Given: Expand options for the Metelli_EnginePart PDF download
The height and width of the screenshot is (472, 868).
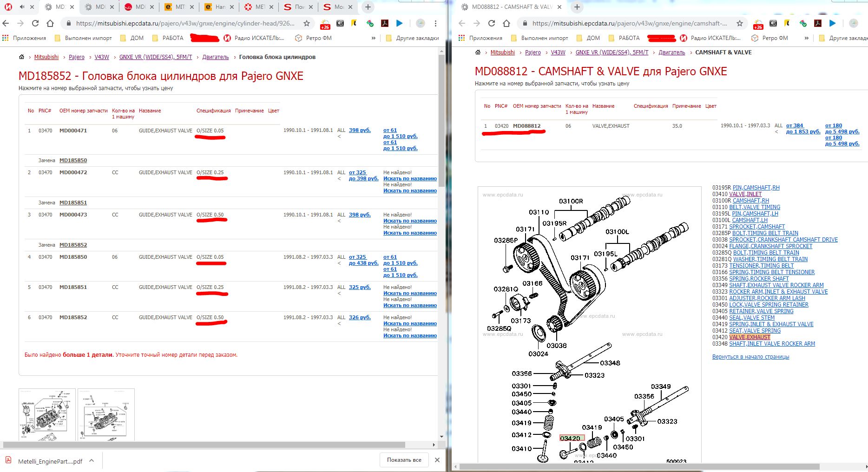Looking at the screenshot, I should click(x=92, y=461).
